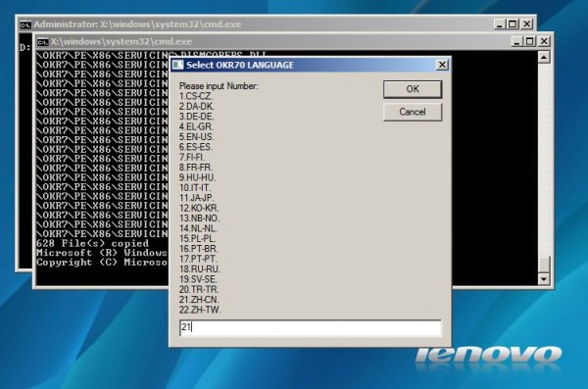
Task: Click the dialog title bar icon
Action: (177, 65)
